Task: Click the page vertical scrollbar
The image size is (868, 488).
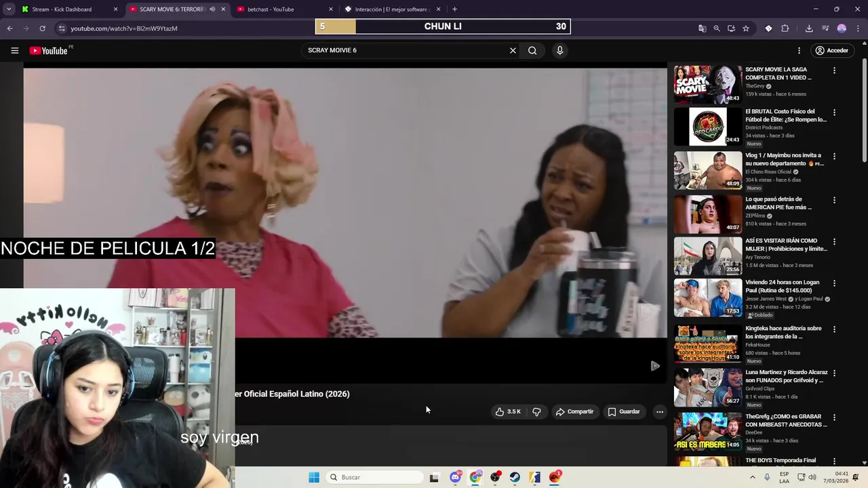Action: (864, 112)
